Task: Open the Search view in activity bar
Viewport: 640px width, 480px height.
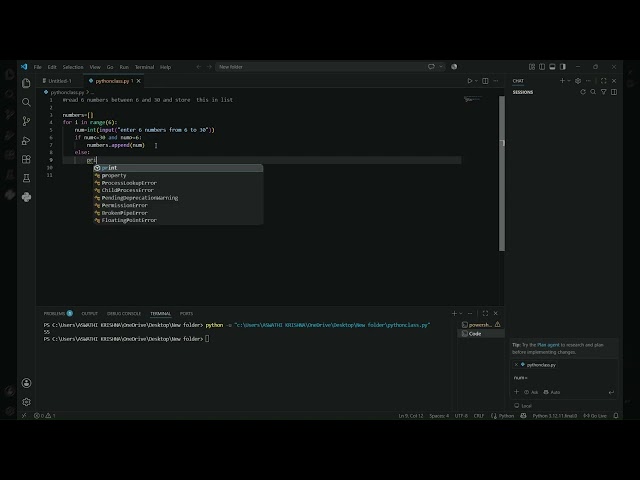Action: point(26,102)
